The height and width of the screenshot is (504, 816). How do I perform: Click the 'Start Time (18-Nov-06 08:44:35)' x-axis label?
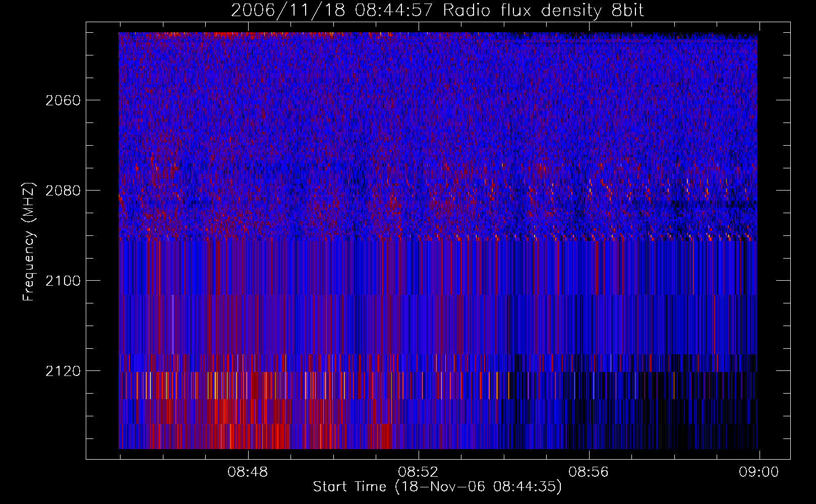pos(437,487)
